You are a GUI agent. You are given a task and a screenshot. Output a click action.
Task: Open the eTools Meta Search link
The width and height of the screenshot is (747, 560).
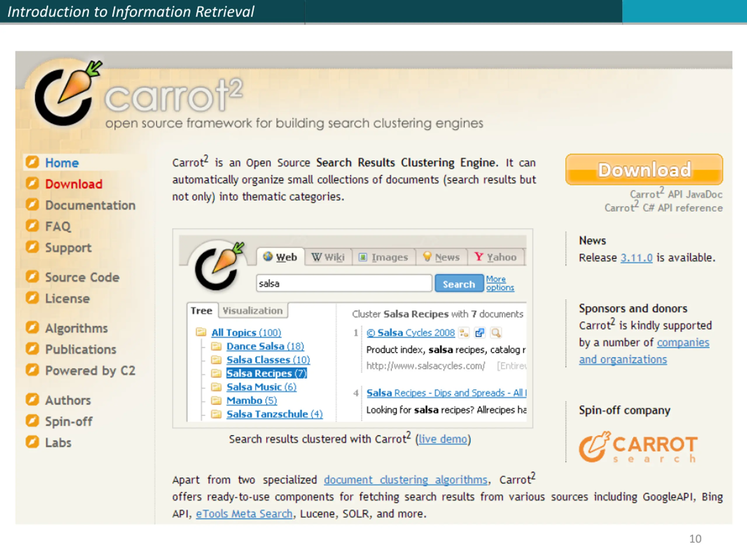[x=244, y=514]
